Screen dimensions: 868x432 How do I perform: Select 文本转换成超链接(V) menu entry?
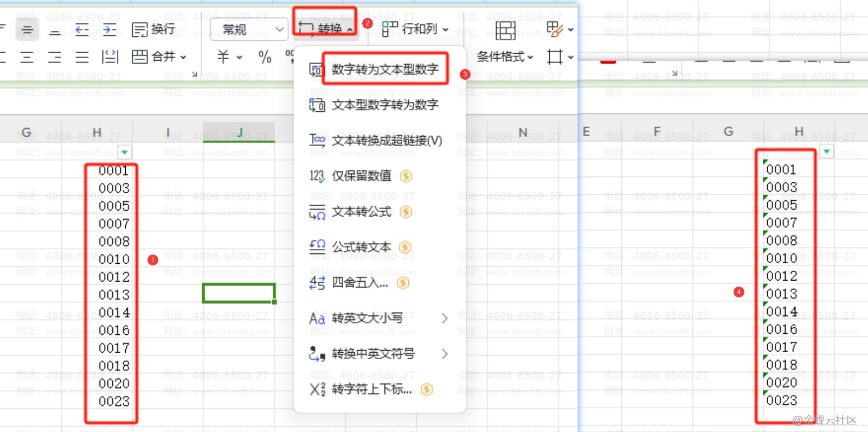click(380, 141)
